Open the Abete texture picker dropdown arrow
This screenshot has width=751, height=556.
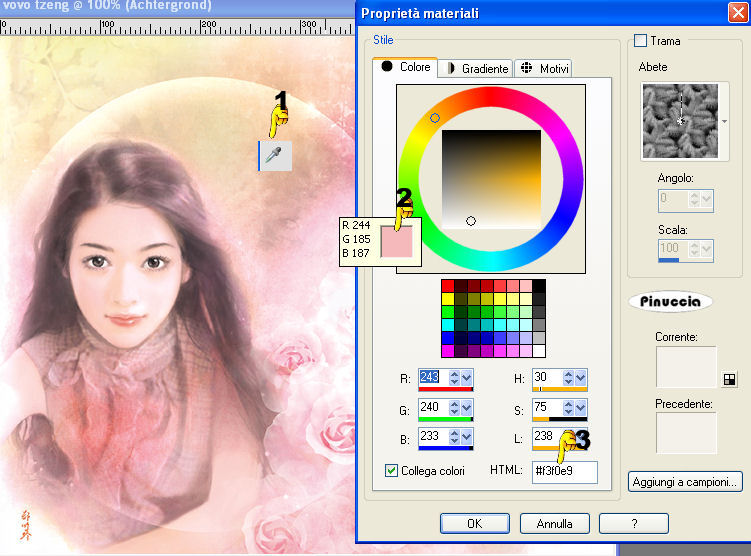pyautogui.click(x=724, y=121)
